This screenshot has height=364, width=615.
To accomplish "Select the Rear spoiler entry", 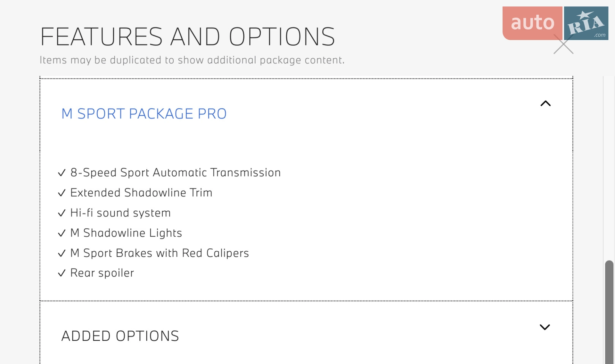I will click(102, 273).
